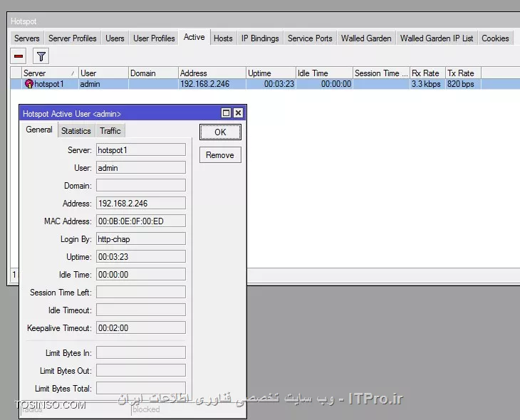Open the Server Profiles tab
Screen dimensions: 520x420
point(72,38)
